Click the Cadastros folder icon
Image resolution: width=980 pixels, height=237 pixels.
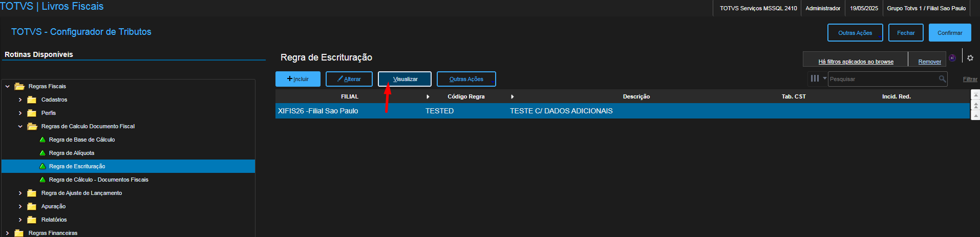[x=32, y=100]
